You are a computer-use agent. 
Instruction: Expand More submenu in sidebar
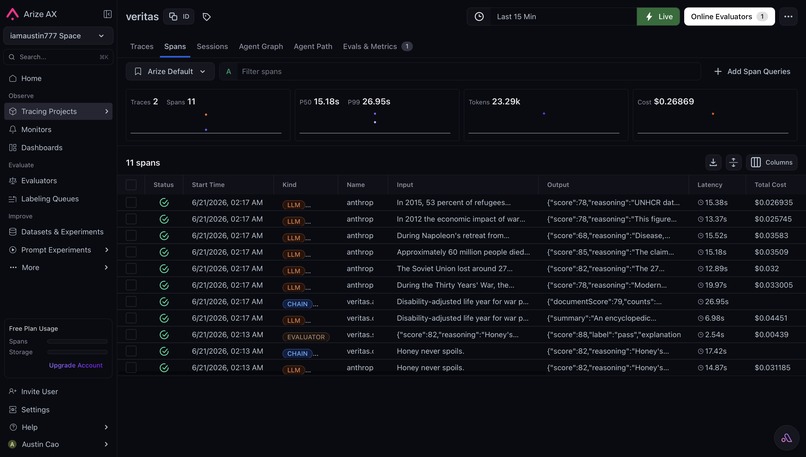(106, 267)
